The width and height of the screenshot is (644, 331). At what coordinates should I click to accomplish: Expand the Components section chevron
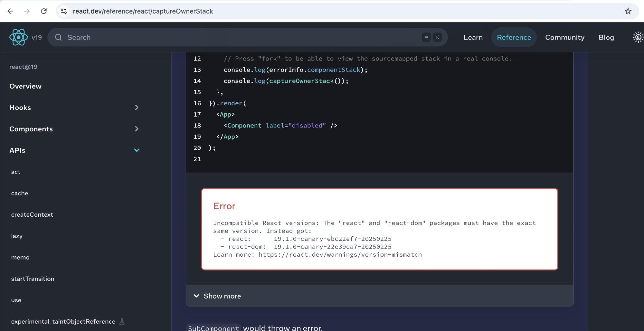click(x=137, y=129)
